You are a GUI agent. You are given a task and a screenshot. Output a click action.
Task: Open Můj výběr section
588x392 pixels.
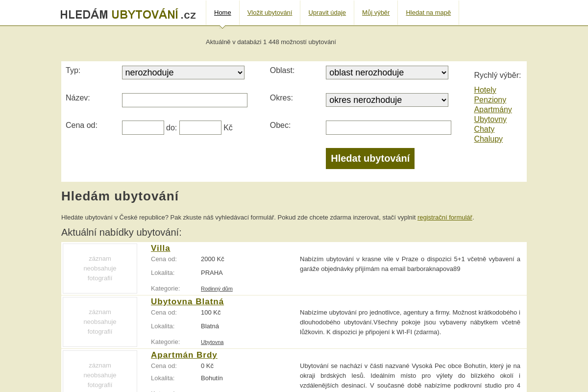[376, 12]
